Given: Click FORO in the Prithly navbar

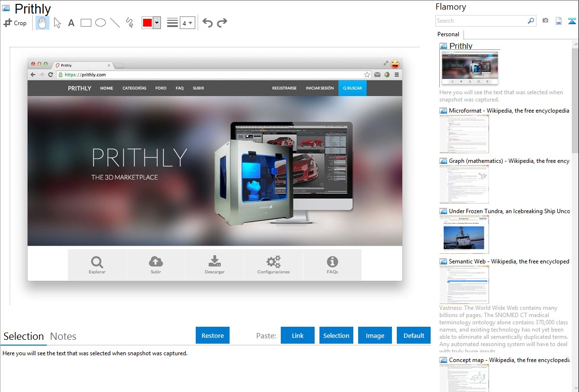Looking at the screenshot, I should pyautogui.click(x=160, y=88).
